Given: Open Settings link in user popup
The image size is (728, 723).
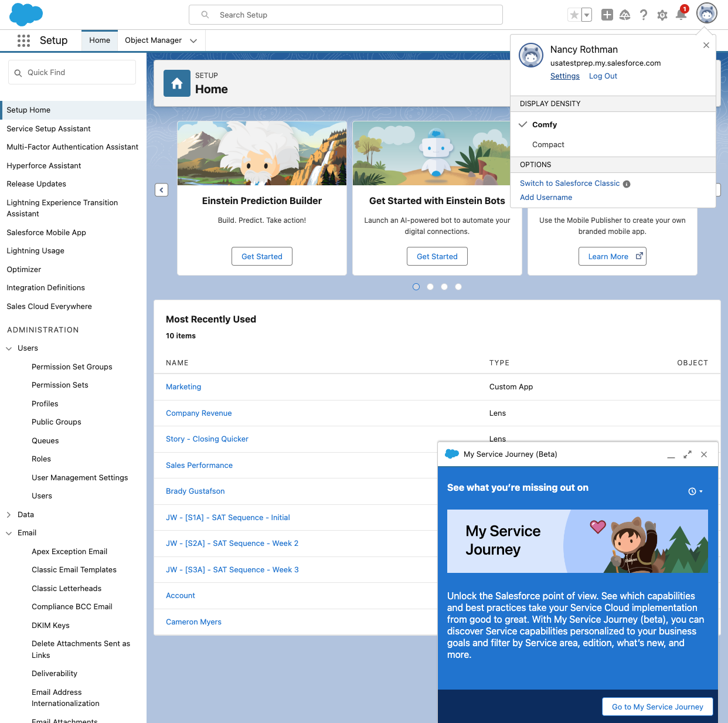Looking at the screenshot, I should tap(565, 76).
